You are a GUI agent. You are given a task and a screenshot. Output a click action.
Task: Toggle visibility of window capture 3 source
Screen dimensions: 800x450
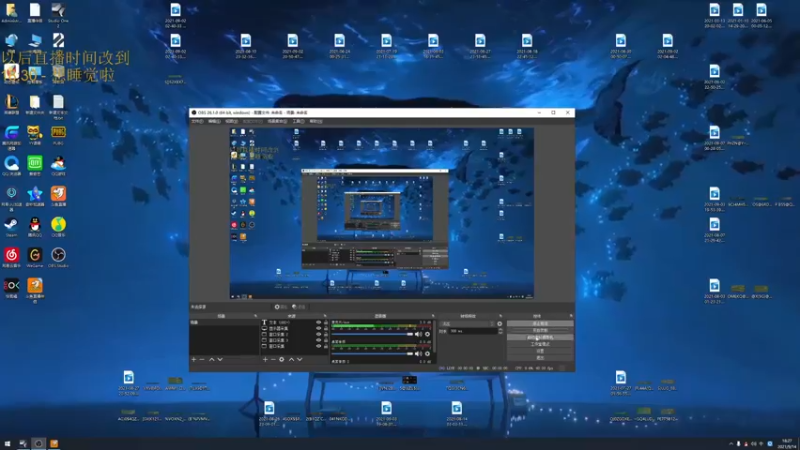(318, 340)
